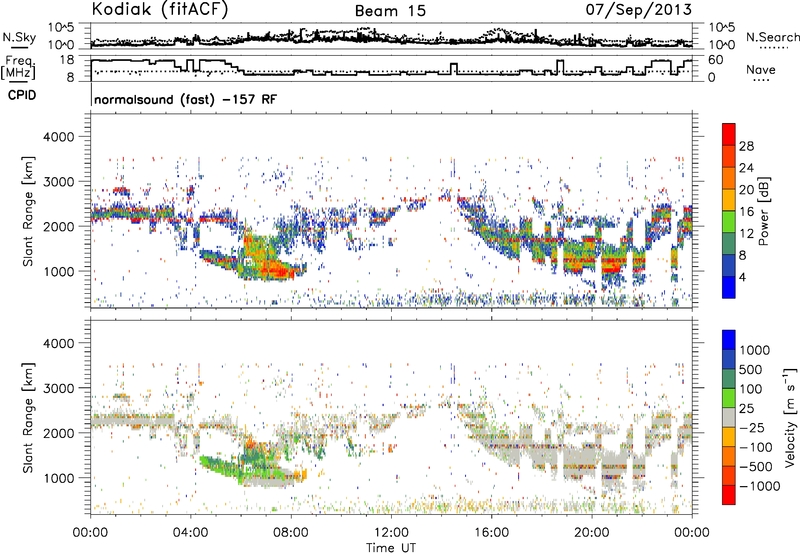Click the 'Time UT' axis label
The image size is (800, 554).
(391, 548)
